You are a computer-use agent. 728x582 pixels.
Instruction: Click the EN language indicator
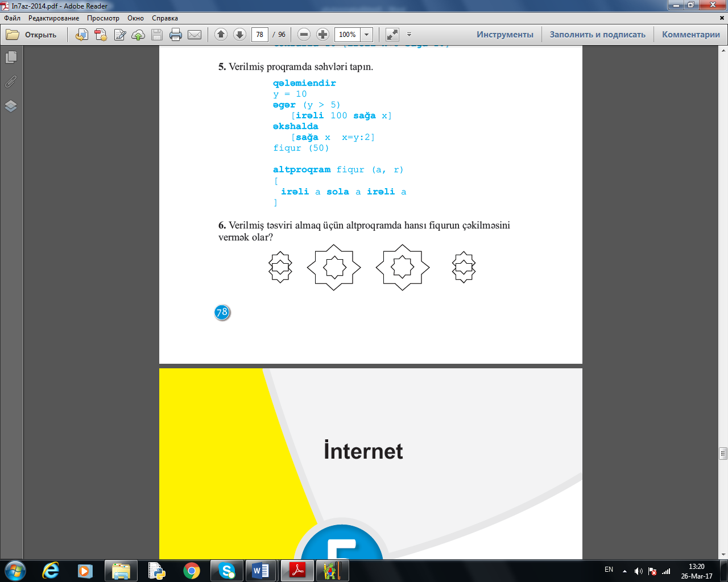[609, 569]
